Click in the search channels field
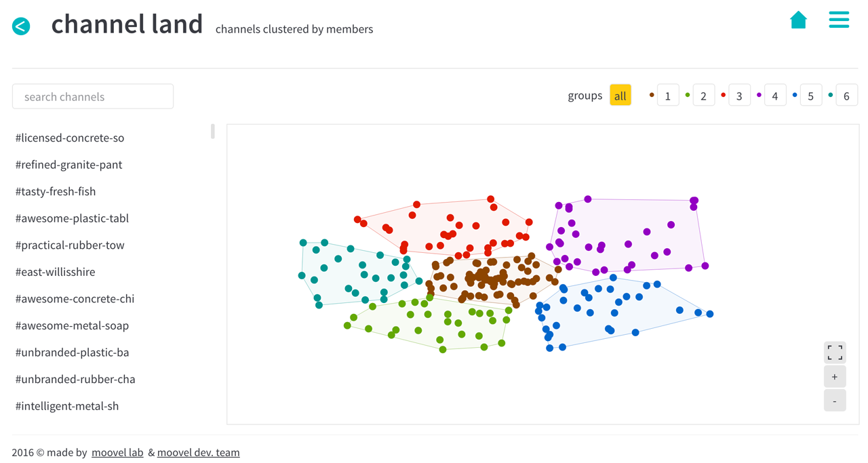868x463 pixels. (x=92, y=96)
